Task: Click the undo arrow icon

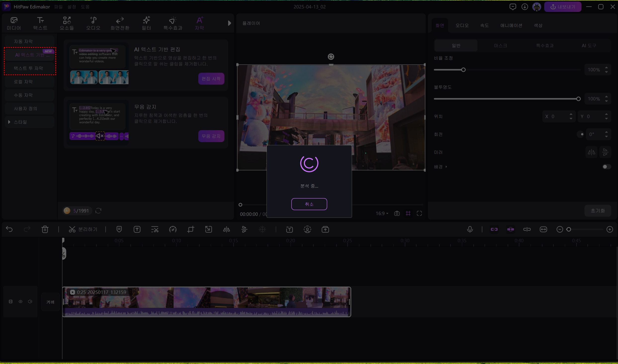Action: click(9, 229)
